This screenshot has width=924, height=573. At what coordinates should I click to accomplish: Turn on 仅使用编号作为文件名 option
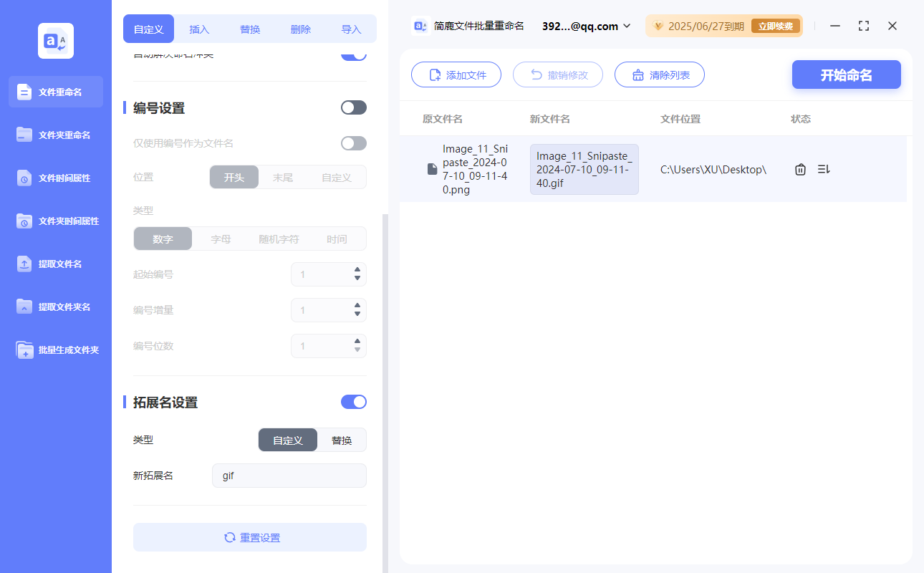click(x=353, y=143)
